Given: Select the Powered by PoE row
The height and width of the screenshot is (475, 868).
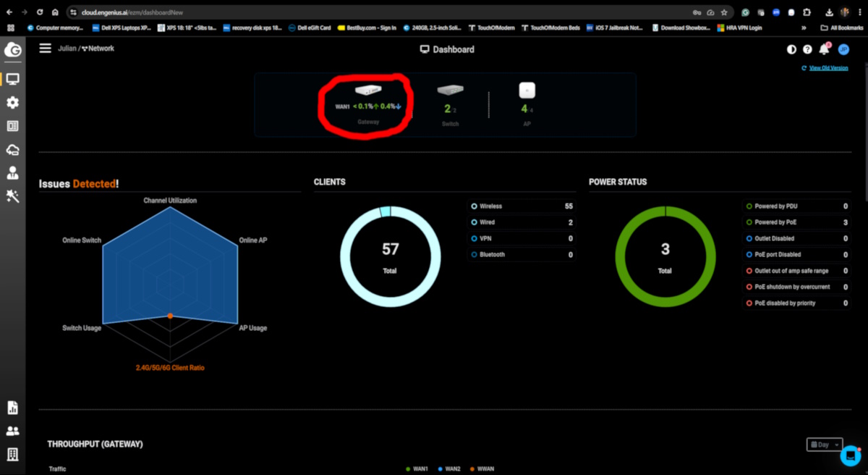Looking at the screenshot, I should (x=796, y=222).
